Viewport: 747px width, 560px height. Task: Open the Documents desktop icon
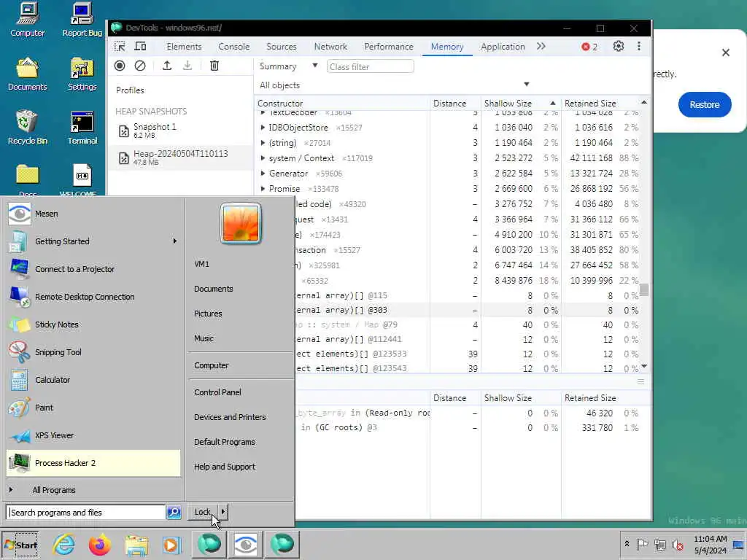[27, 74]
